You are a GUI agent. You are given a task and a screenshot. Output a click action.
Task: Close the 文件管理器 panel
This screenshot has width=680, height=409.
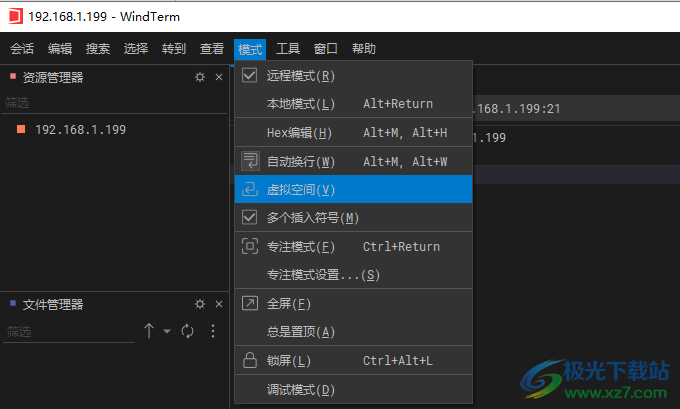point(219,304)
